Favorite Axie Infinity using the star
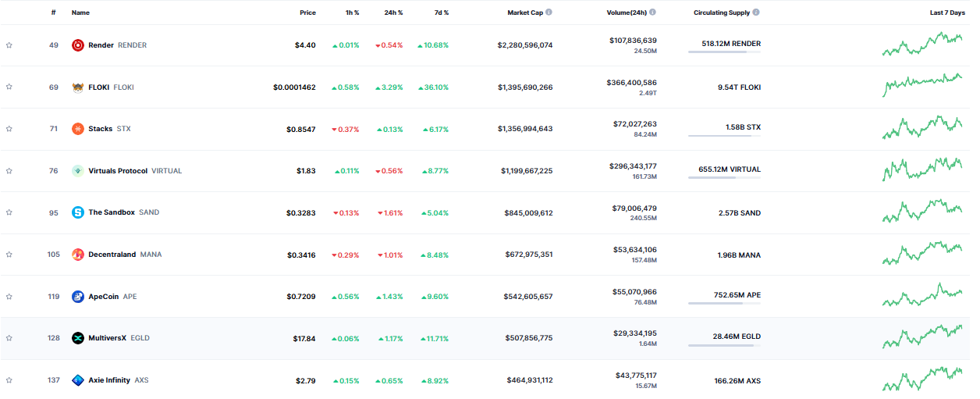Image resolution: width=980 pixels, height=399 pixels. click(x=9, y=380)
